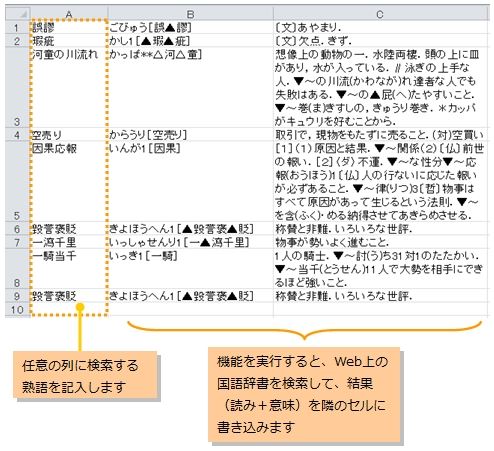Screen dimensions: 494x451
Task: Click the 一騎当千 cell
Action: 69,269
